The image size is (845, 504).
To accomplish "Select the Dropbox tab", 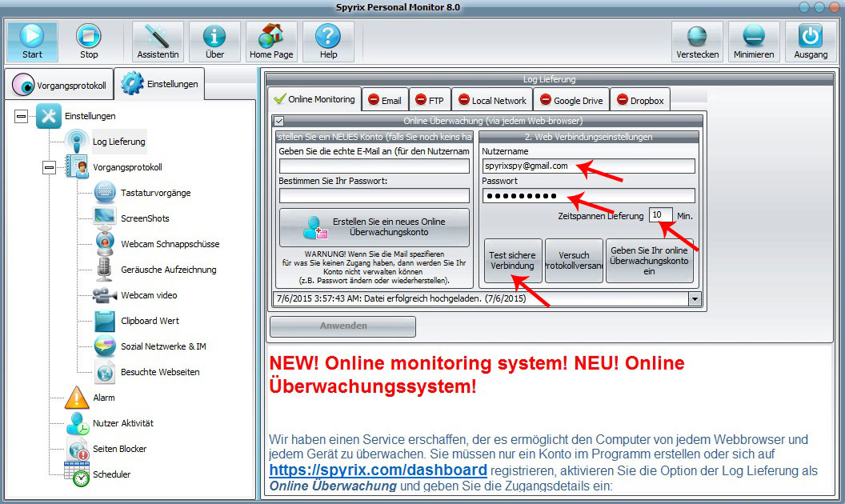I will point(640,100).
